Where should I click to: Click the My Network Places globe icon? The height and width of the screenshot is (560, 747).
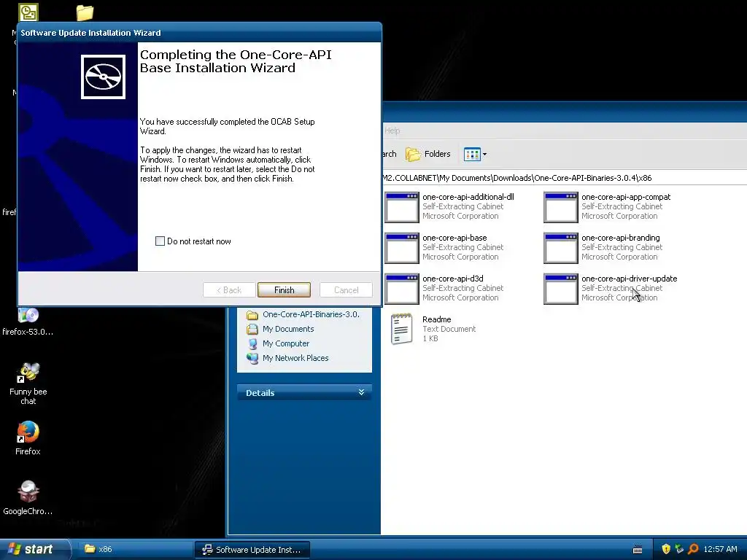coord(252,358)
